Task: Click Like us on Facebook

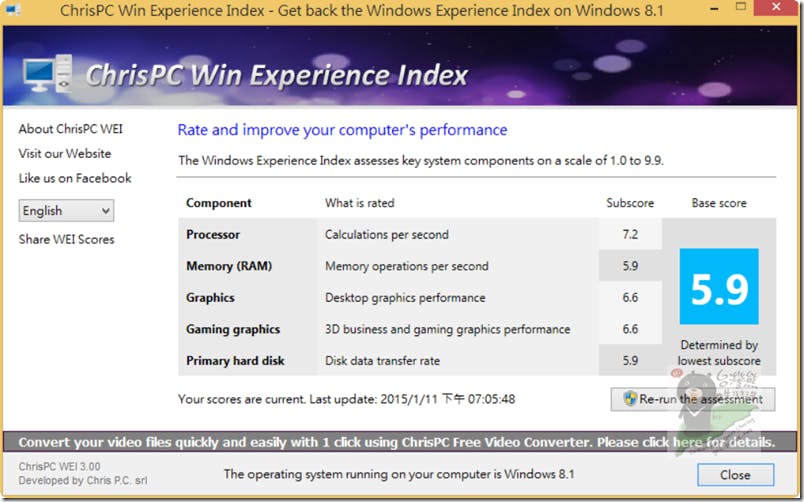Action: click(75, 178)
